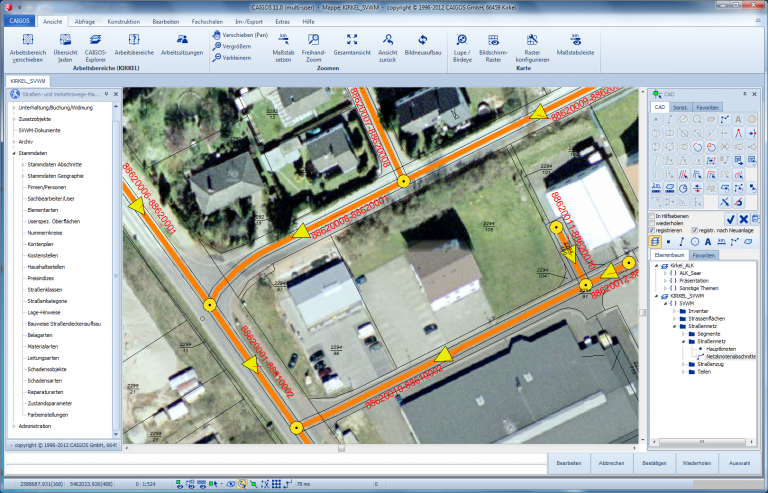Toggle the 'In Hilfsebenen' checkbox

[x=654, y=215]
